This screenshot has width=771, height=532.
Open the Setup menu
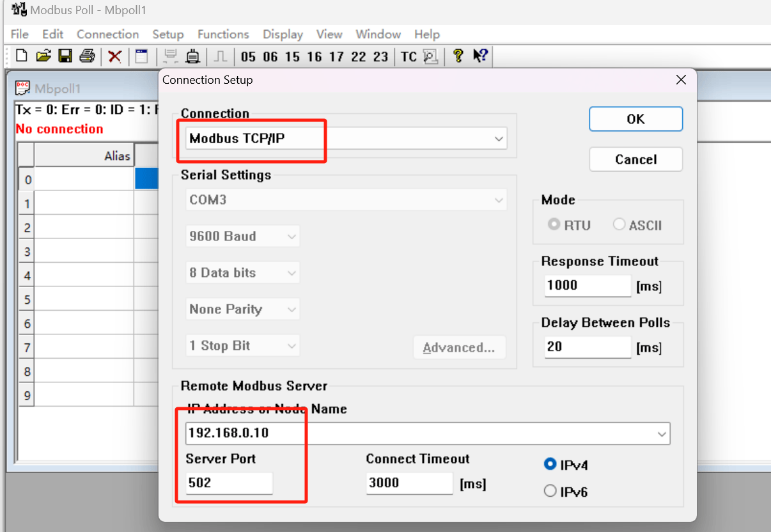coord(168,34)
